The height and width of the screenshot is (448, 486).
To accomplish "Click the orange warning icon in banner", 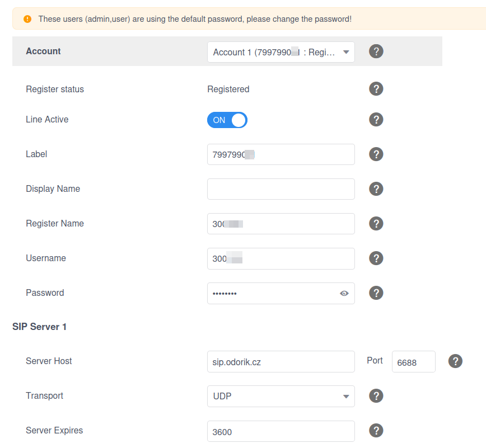I will click(27, 19).
